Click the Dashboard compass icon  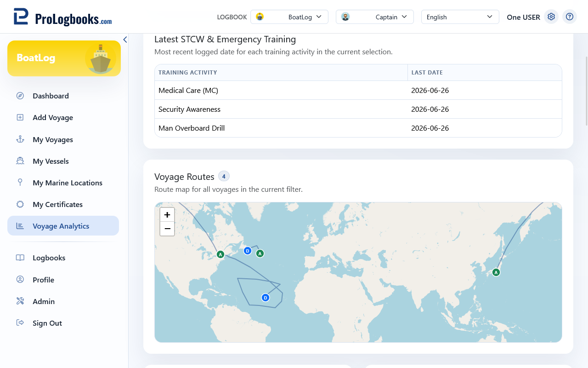(20, 96)
